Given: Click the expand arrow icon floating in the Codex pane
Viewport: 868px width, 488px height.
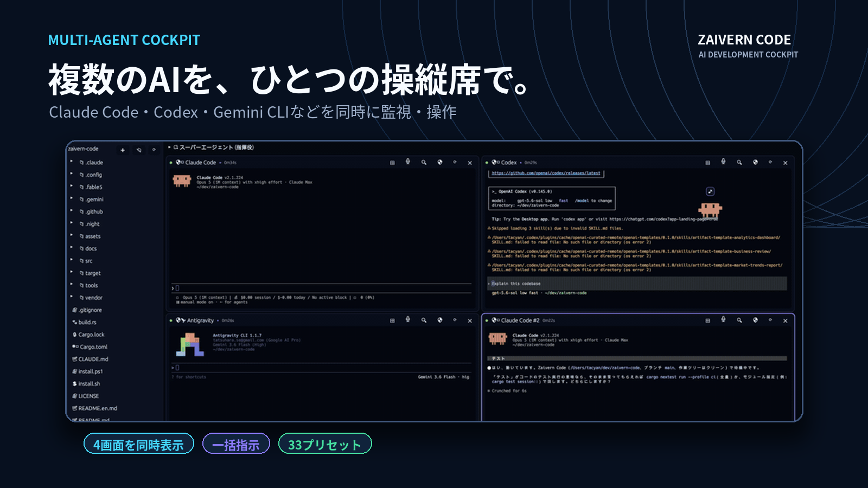Looking at the screenshot, I should pos(710,191).
